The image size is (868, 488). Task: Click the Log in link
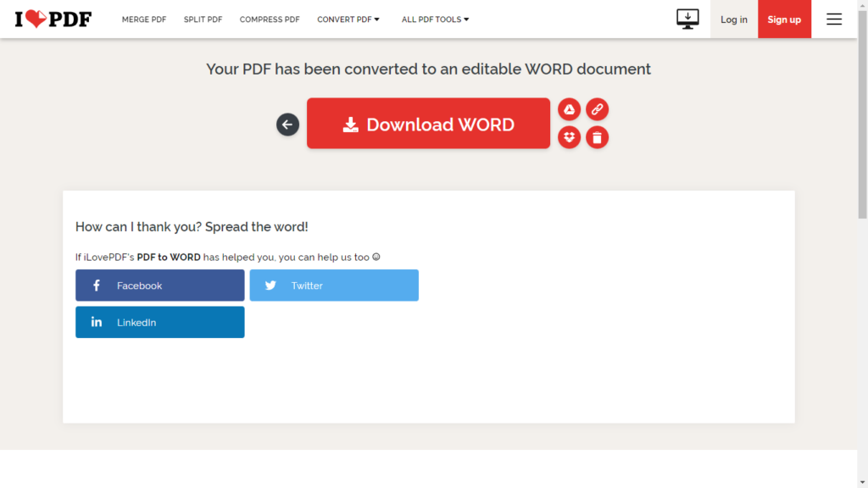tap(733, 19)
